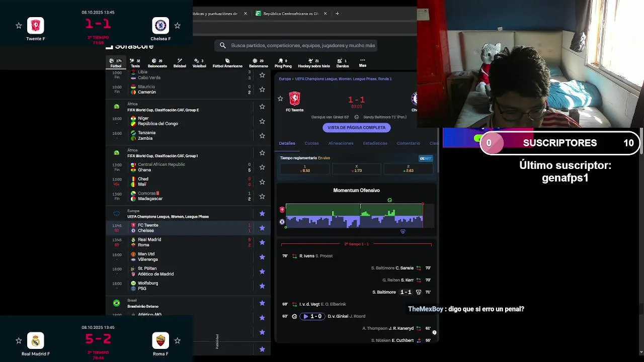This screenshot has width=644, height=362.
Task: Click the substitution icon next to I. v. d. Vegt
Action: pyautogui.click(x=294, y=304)
